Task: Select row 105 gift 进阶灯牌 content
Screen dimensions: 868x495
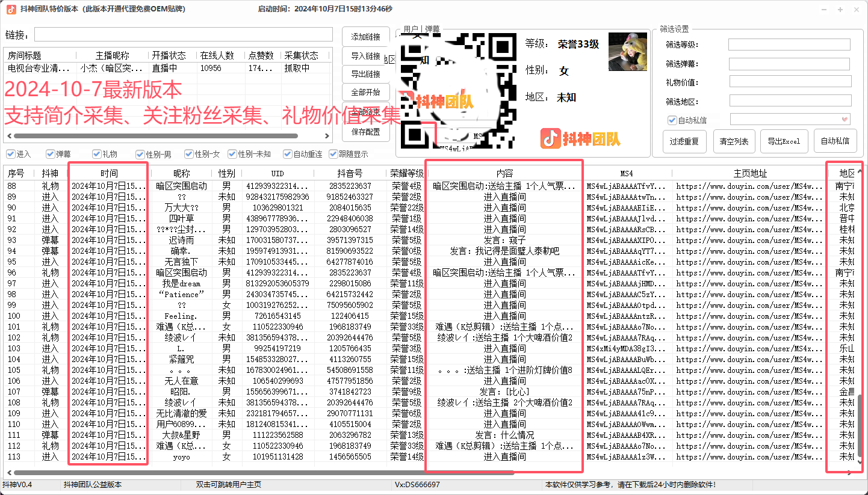Action: pos(504,370)
